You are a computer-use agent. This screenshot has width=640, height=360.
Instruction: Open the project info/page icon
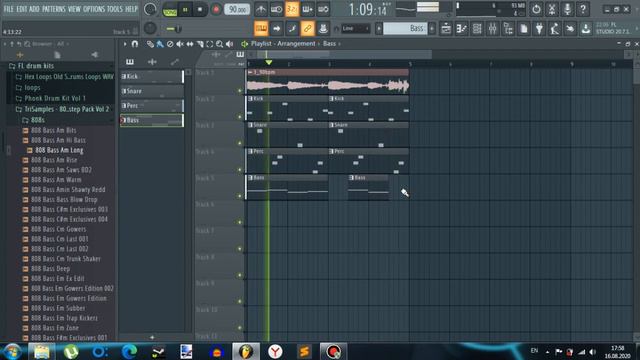[524, 29]
